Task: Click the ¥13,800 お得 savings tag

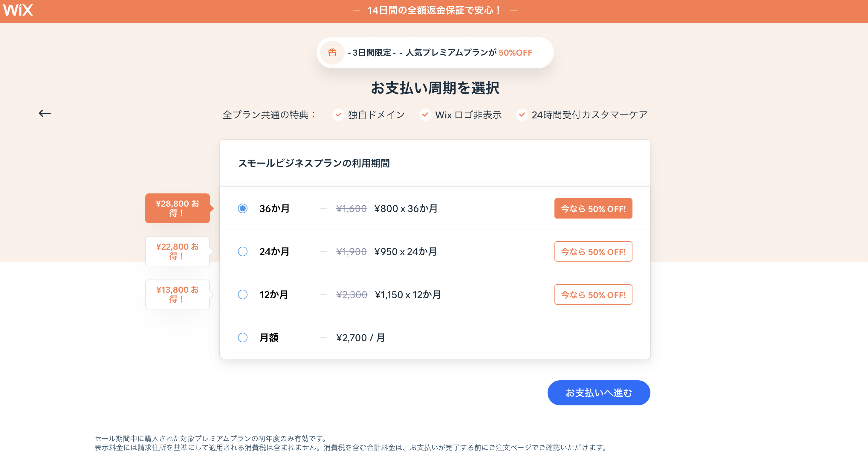Action: 177,294
